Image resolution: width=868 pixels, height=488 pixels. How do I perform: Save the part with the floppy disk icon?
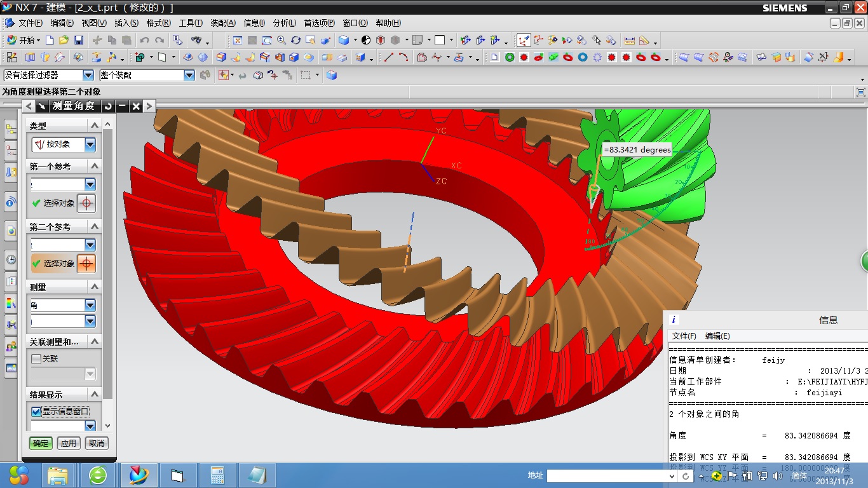click(x=79, y=40)
